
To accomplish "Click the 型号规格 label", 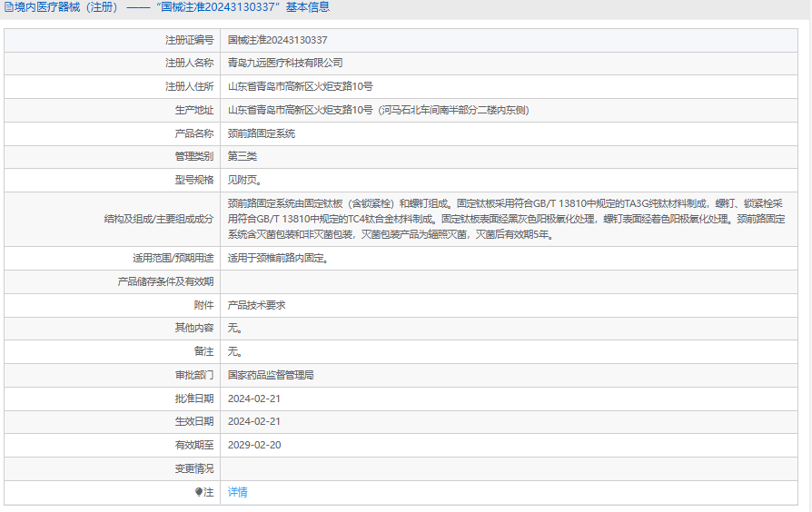I will [194, 180].
